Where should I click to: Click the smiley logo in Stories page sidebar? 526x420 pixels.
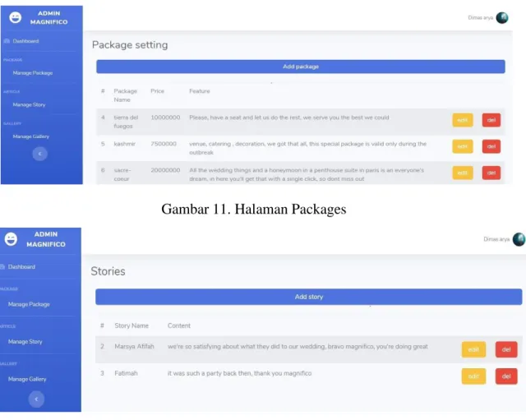pyautogui.click(x=11, y=239)
